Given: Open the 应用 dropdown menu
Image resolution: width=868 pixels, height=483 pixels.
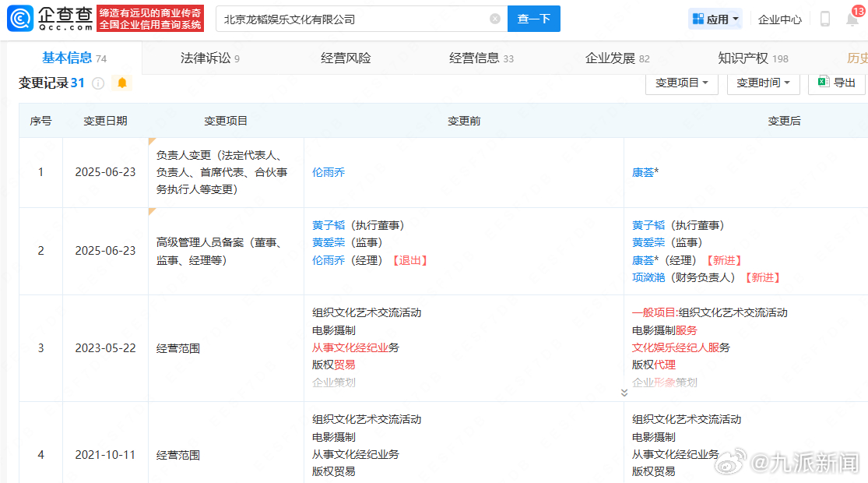Looking at the screenshot, I should click(x=715, y=19).
